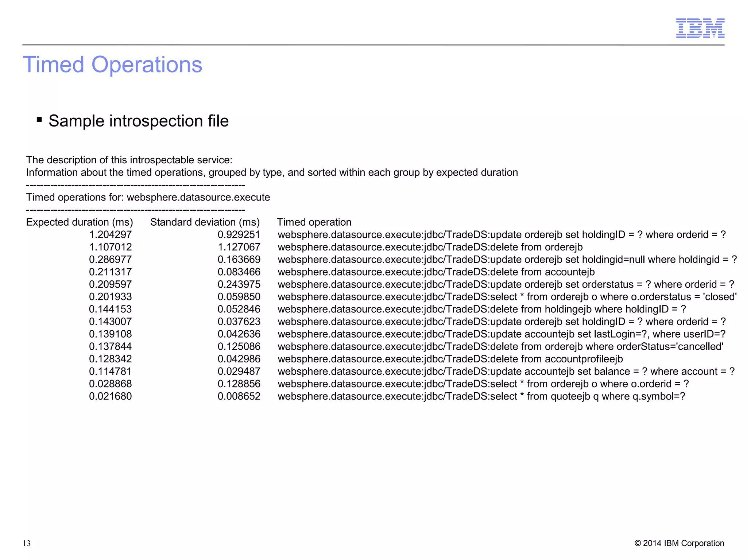This screenshot has height=560, width=747.
Task: Click operation 'update accountejb set balance'
Action: pos(506,371)
